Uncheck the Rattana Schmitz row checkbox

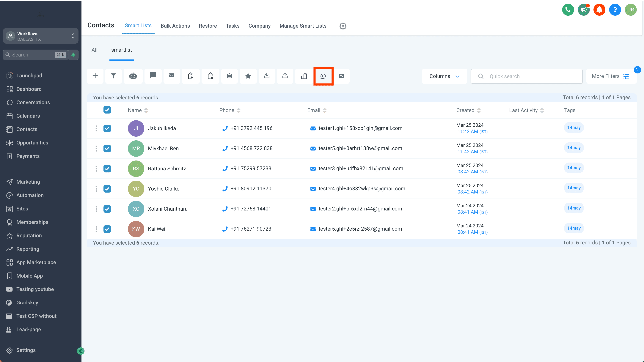click(107, 169)
